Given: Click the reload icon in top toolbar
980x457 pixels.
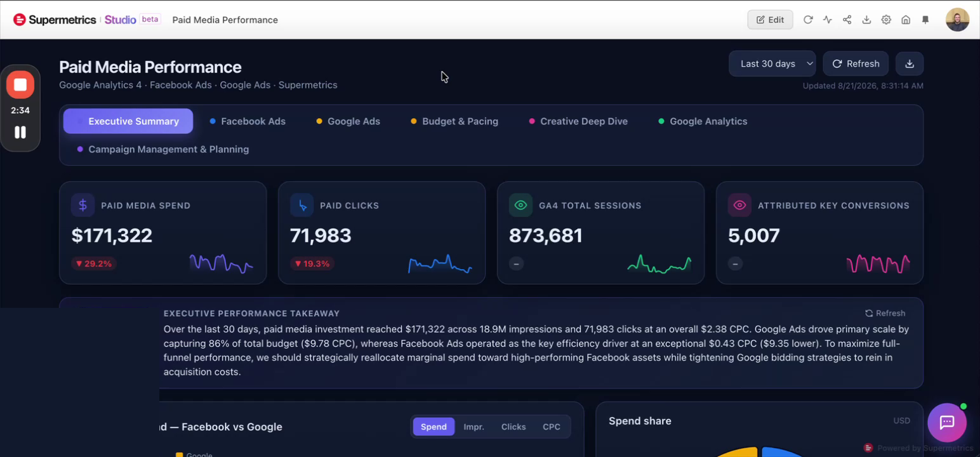Looking at the screenshot, I should 808,20.
